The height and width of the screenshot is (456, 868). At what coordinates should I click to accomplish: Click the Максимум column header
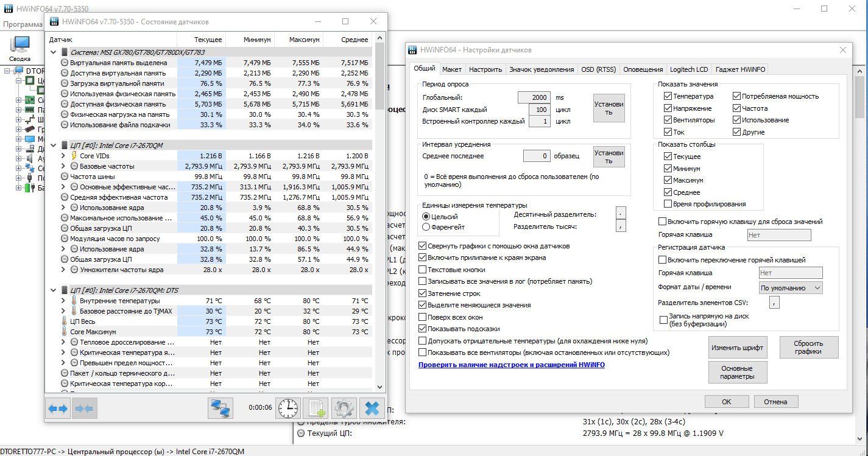(298, 40)
